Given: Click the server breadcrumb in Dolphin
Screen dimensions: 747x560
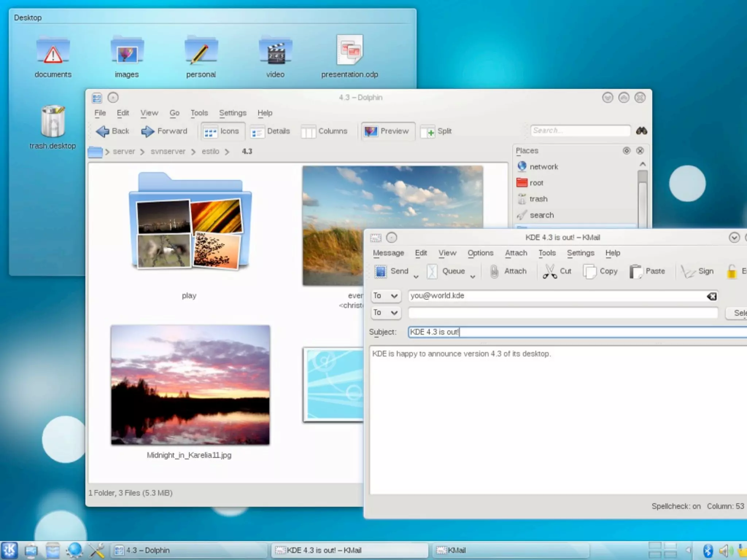Looking at the screenshot, I should pos(124,151).
